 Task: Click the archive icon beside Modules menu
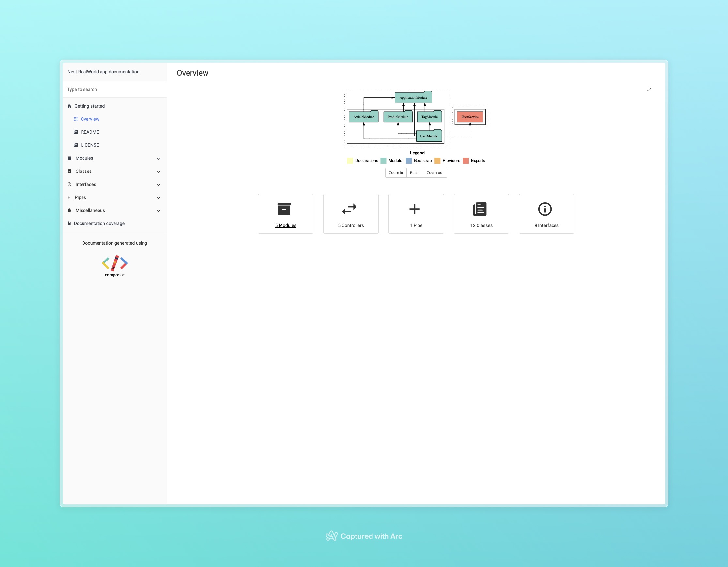pyautogui.click(x=69, y=158)
